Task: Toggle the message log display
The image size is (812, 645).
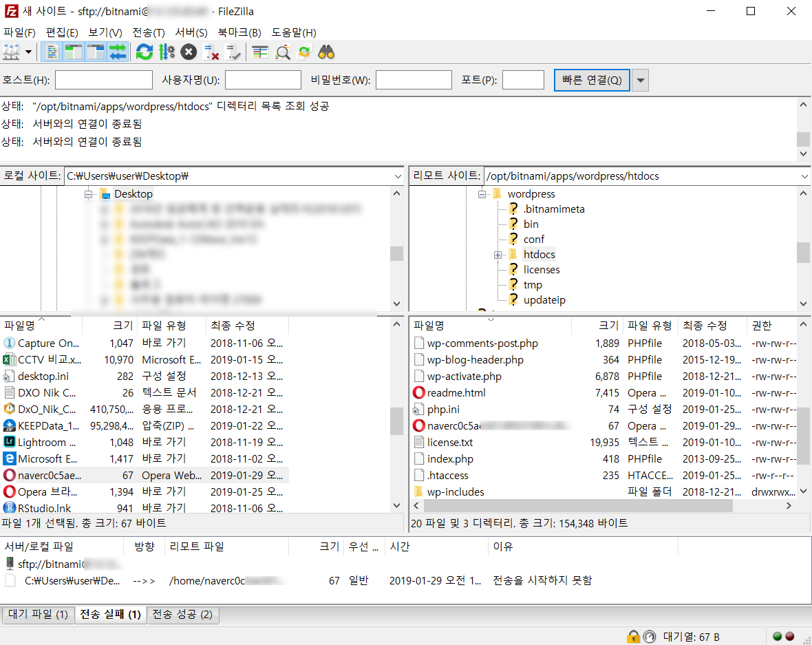Action: tap(52, 52)
